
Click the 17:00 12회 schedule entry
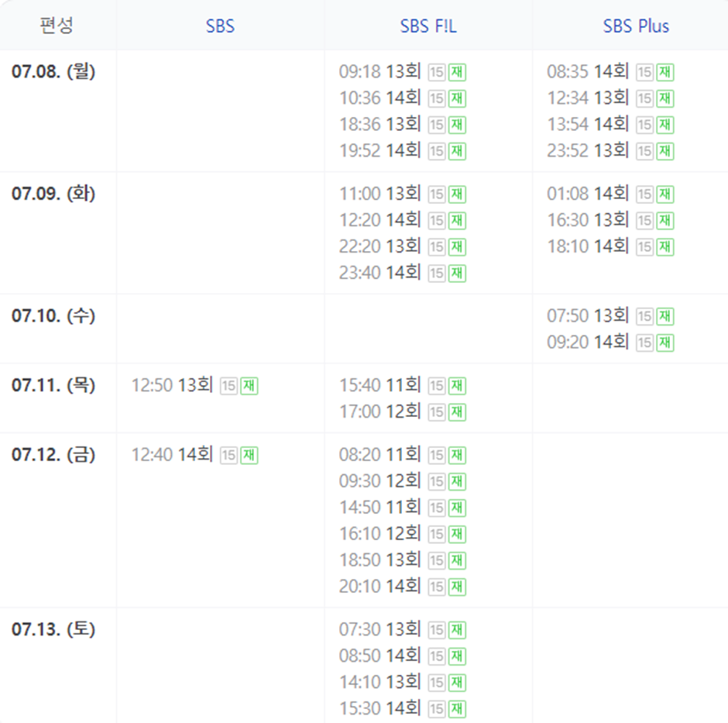(x=379, y=411)
